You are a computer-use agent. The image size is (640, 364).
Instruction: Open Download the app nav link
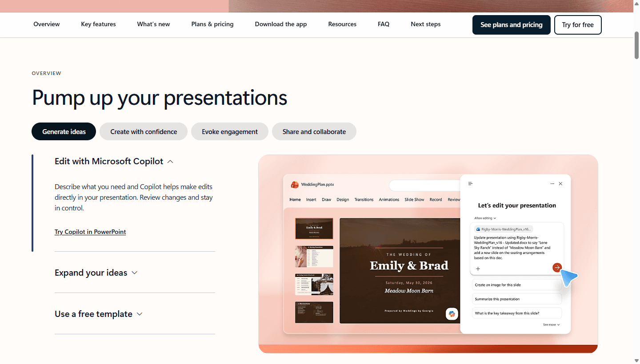(281, 24)
